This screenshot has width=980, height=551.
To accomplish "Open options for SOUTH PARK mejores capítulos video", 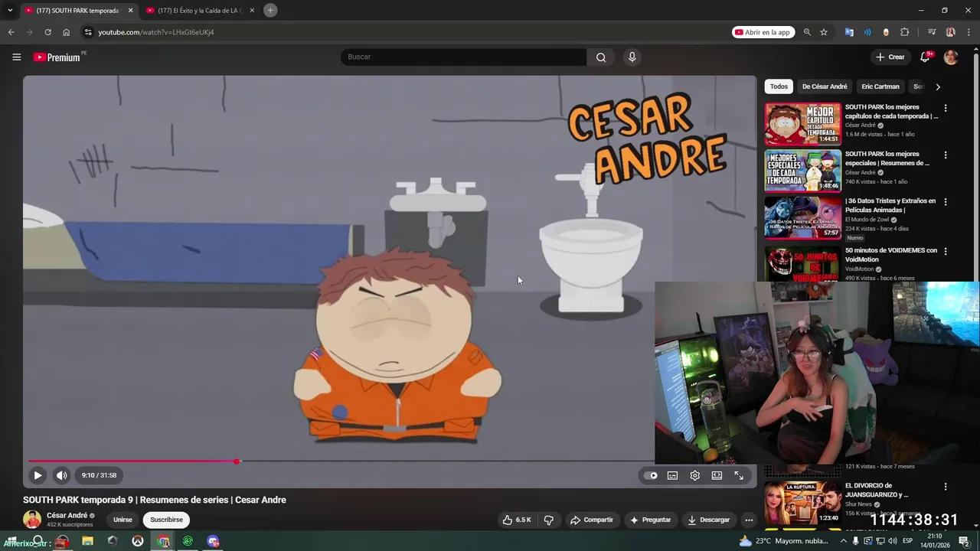I will [946, 108].
